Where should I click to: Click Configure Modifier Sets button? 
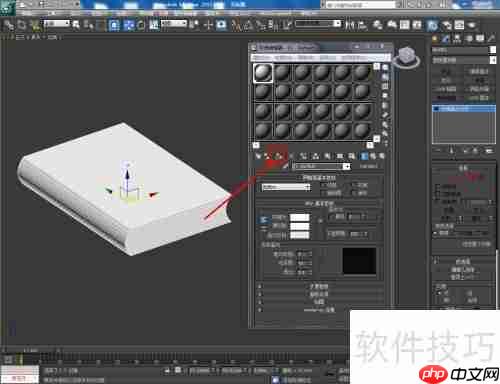pos(489,151)
